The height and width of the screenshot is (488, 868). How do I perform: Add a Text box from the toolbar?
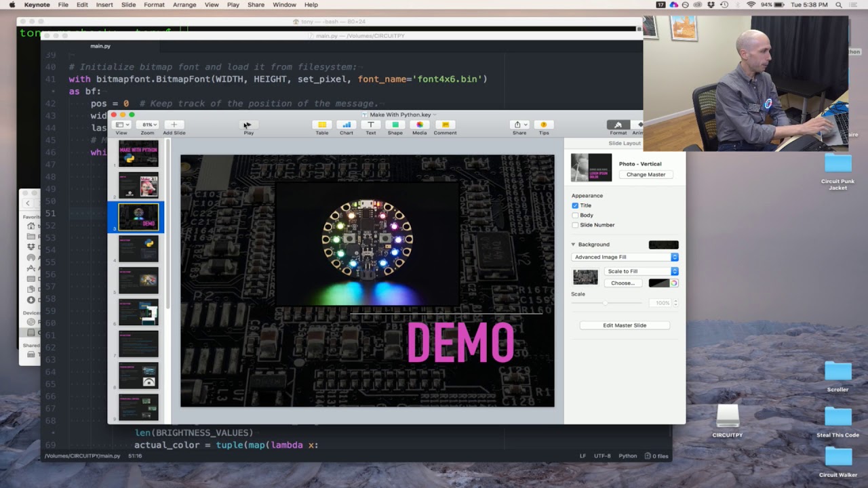coord(371,125)
